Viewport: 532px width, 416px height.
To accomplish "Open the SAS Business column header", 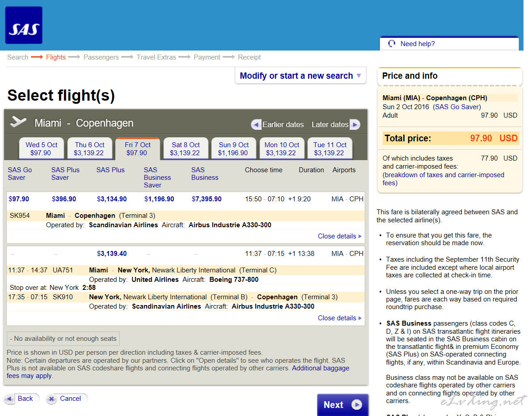I will point(205,174).
